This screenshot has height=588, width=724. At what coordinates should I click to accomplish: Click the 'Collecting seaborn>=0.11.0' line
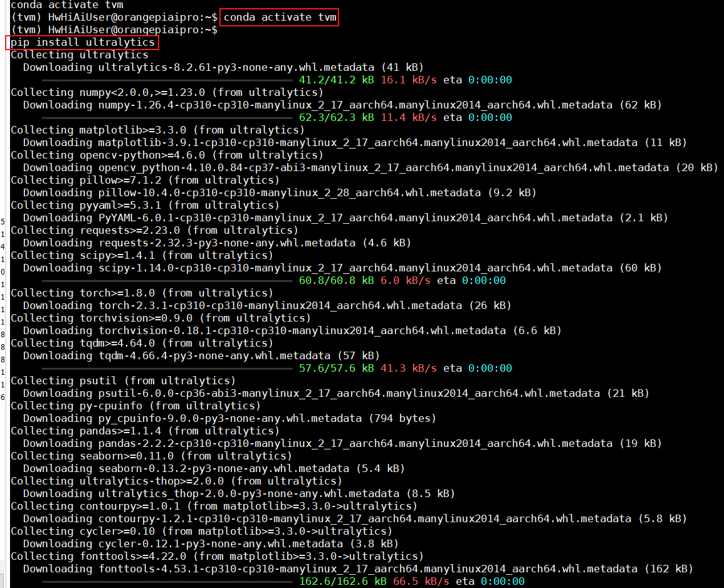tap(152, 456)
